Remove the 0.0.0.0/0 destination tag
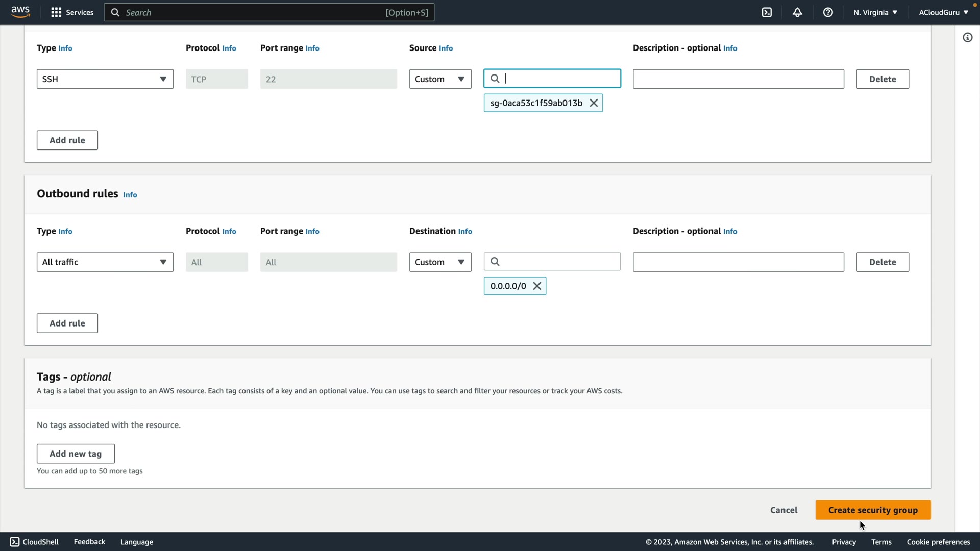The height and width of the screenshot is (551, 980). [x=537, y=286]
